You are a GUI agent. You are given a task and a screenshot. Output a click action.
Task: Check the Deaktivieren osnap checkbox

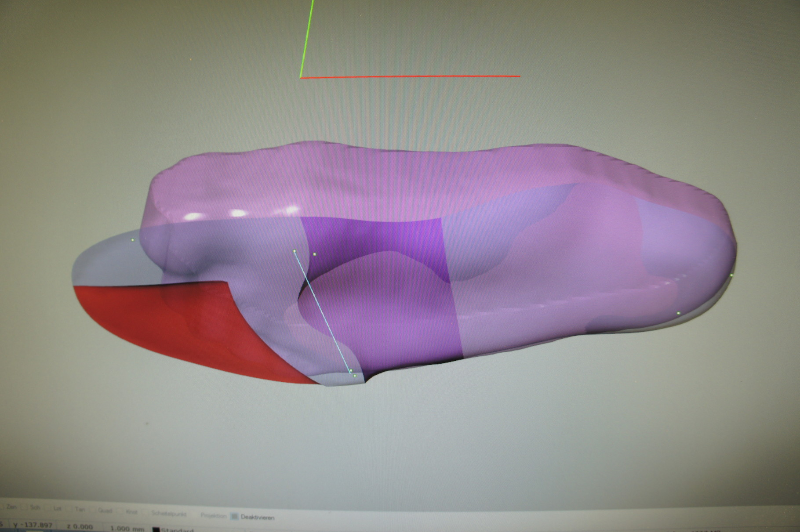(x=235, y=517)
